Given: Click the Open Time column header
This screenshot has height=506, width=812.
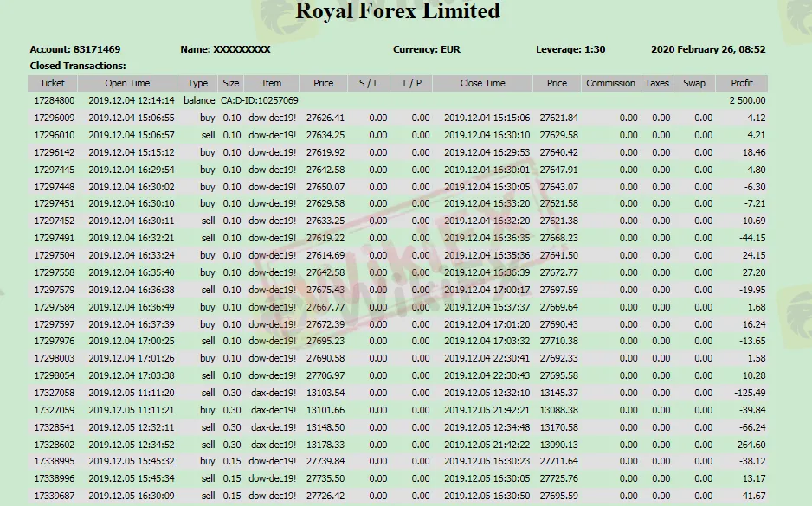Looking at the screenshot, I should tap(127, 83).
